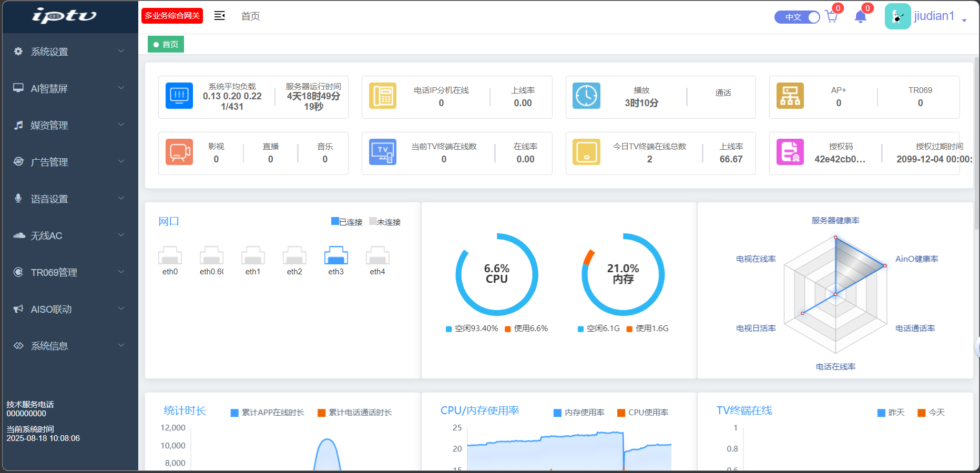Screen dimensions: 980x473
Task: Open the notification bell
Action: (861, 17)
